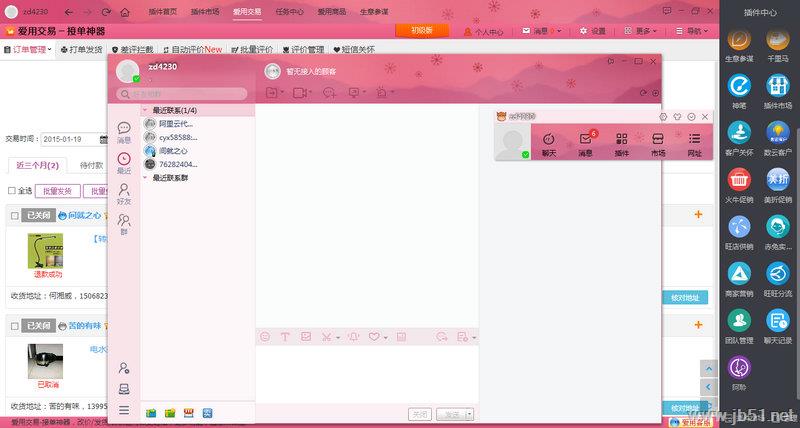Viewport: 800px width, 428px height.
Task: Click the 客户关怀 plugin icon
Action: pos(739,134)
